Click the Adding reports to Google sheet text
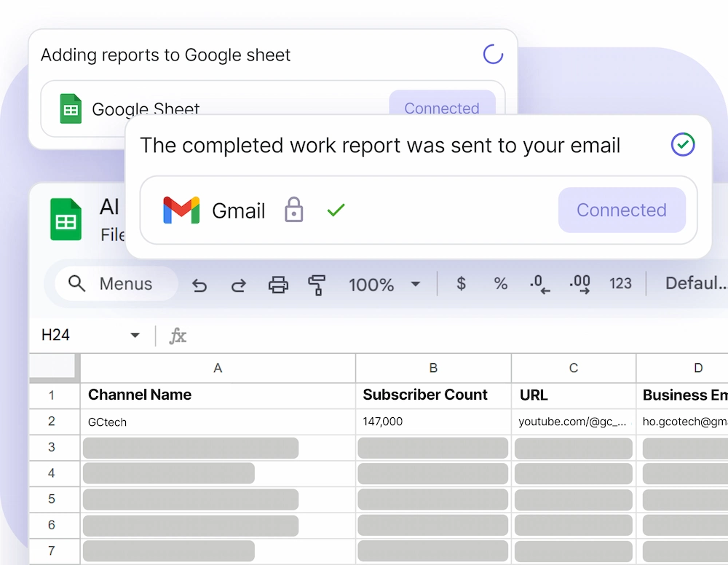 tap(165, 55)
